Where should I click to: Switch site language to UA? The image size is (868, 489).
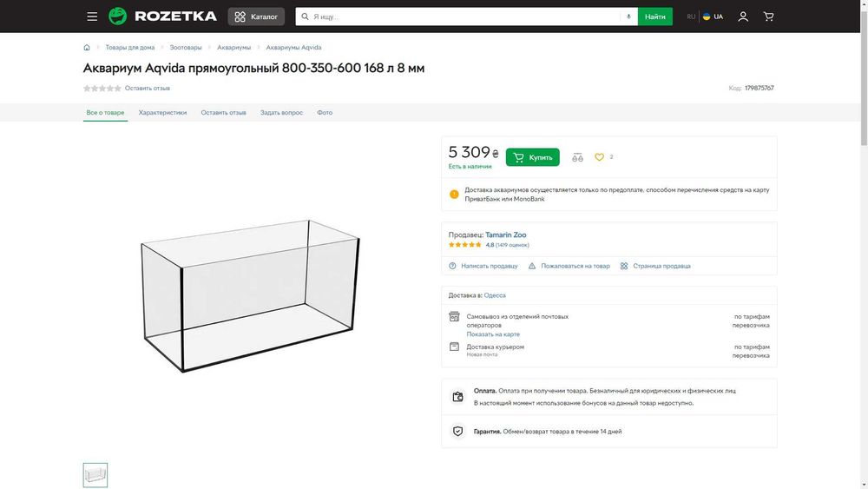click(713, 17)
